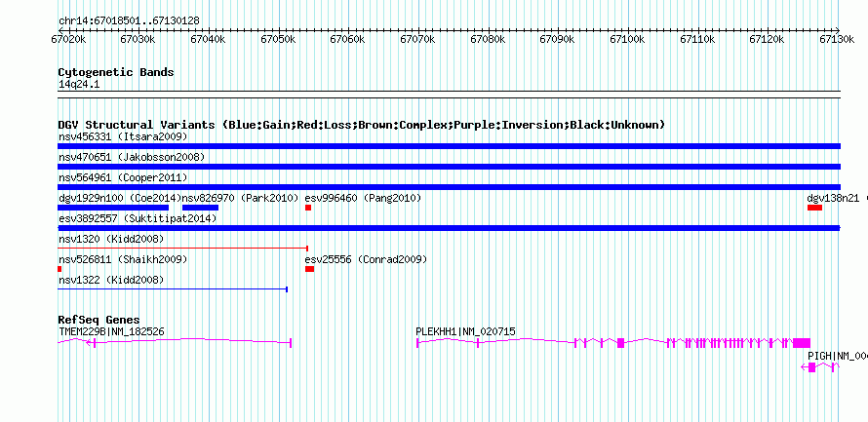Select the nsv470651 (Jakobsson2008) variant bar

tap(449, 167)
